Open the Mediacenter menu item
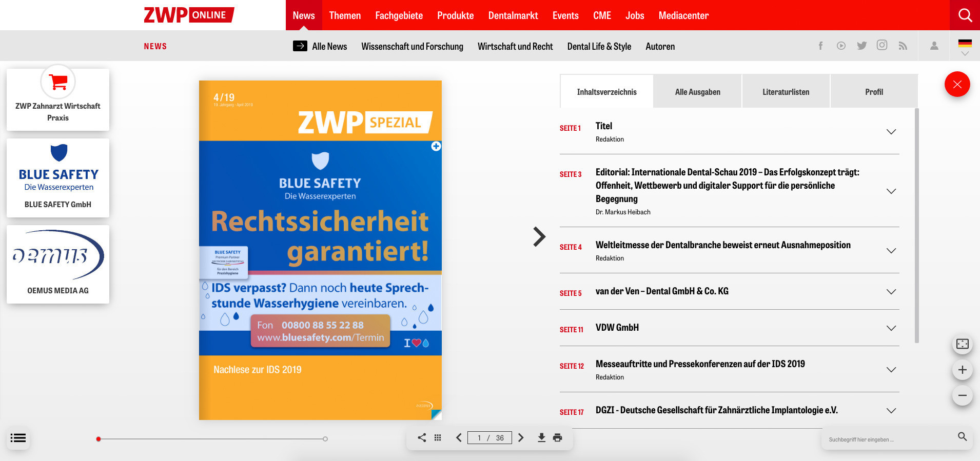Screen dimensions: 980x461 pos(683,15)
